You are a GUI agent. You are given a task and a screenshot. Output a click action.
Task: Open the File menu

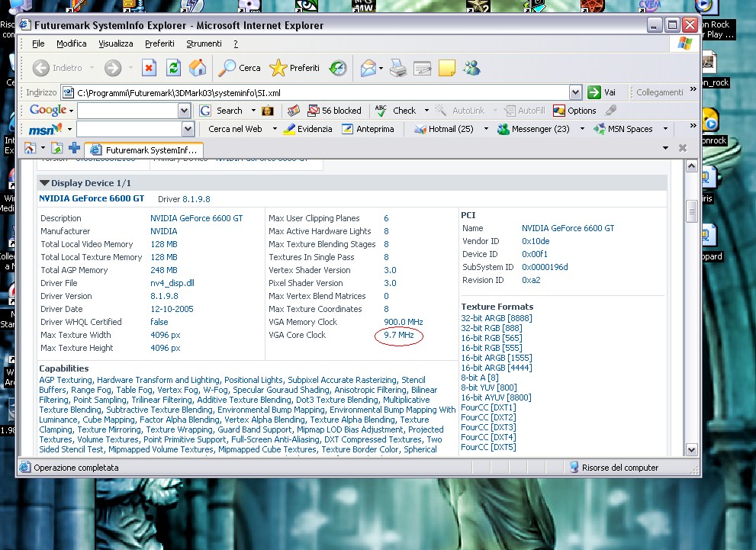point(38,43)
